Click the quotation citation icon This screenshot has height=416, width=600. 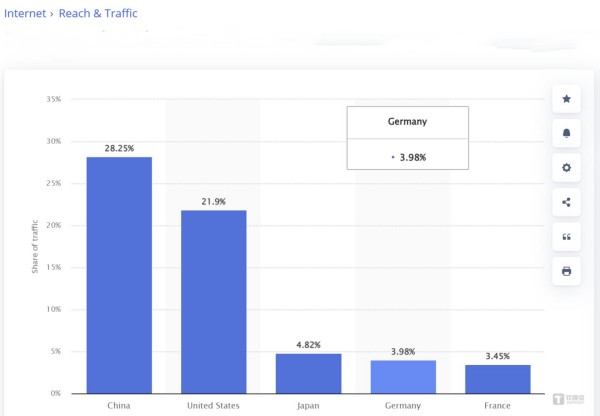point(566,237)
